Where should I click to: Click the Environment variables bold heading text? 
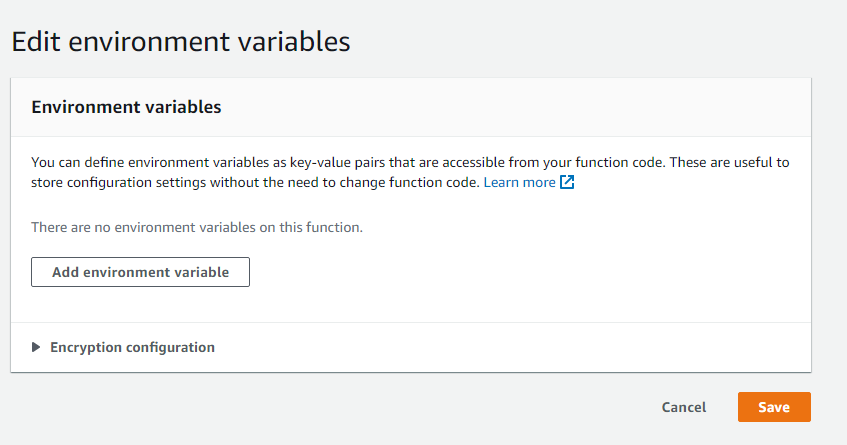[x=126, y=107]
